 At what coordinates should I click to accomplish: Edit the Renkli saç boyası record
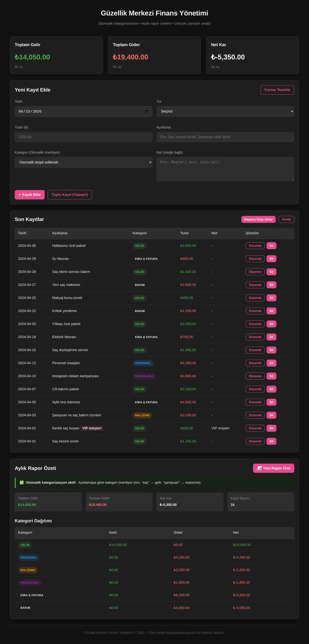(255, 428)
